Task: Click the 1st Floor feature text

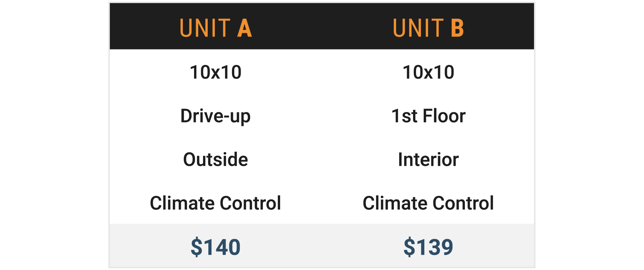Action: point(428,116)
